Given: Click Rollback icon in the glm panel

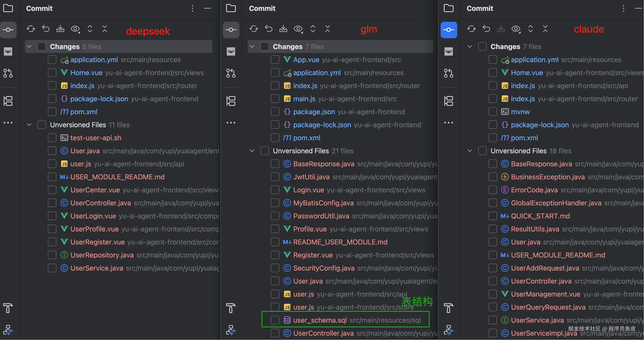Looking at the screenshot, I should point(269,29).
